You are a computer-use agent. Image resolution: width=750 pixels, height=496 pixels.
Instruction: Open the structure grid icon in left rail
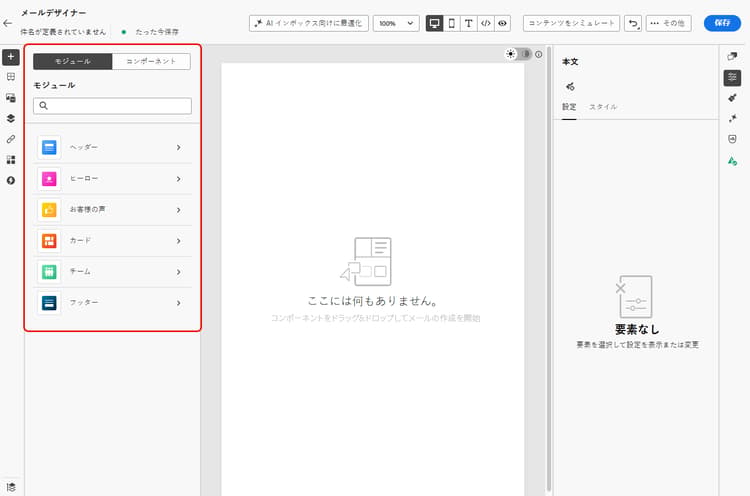(11, 77)
